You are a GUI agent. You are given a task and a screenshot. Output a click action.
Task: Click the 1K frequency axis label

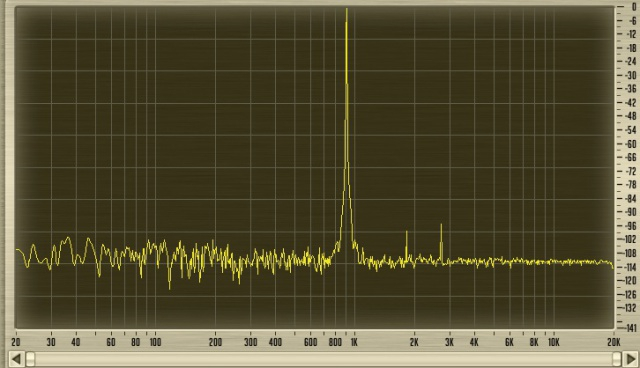point(354,342)
